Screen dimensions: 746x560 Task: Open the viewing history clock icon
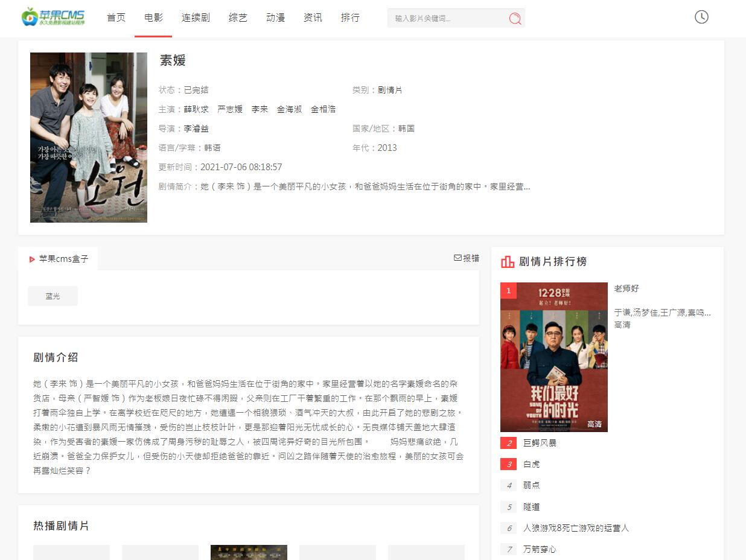701,17
